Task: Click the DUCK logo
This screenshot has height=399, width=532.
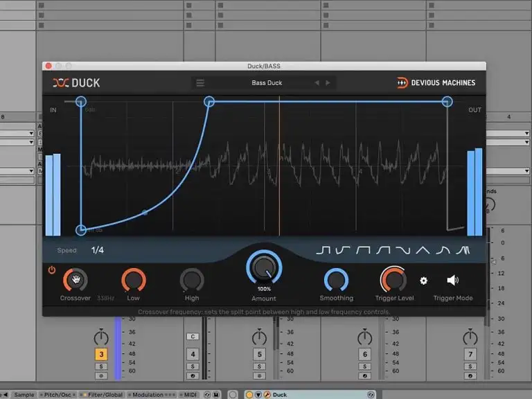Action: pos(76,83)
